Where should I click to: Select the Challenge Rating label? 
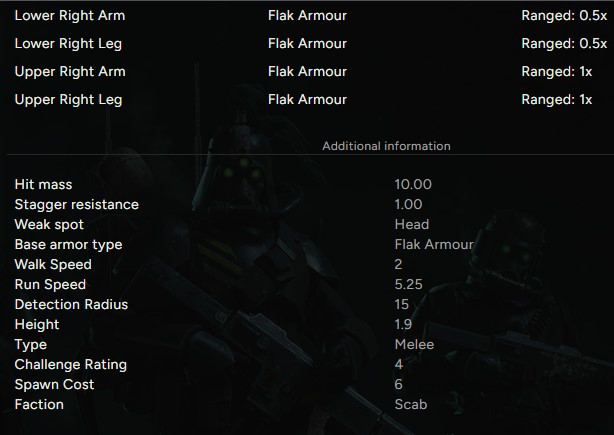click(x=70, y=365)
